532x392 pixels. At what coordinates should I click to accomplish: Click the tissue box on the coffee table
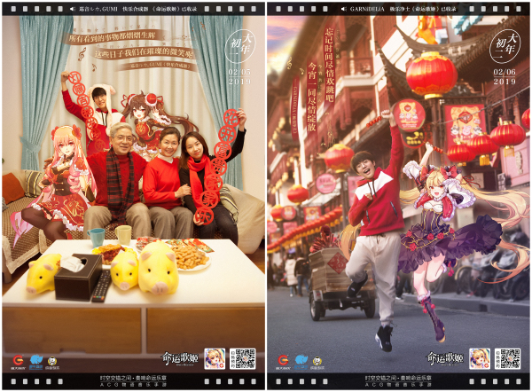[x=78, y=276]
